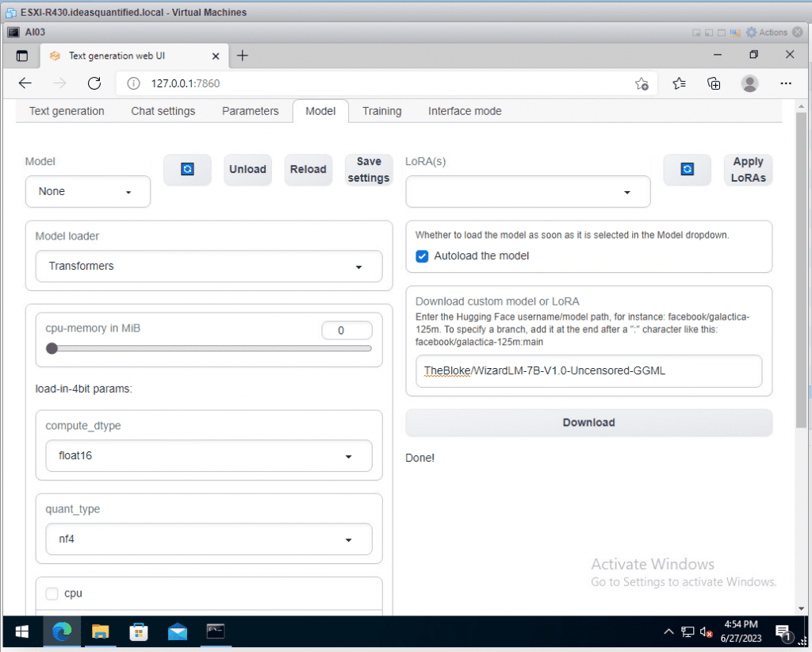Image resolution: width=812 pixels, height=652 pixels.
Task: Open Mail app from taskbar
Action: pos(177,631)
